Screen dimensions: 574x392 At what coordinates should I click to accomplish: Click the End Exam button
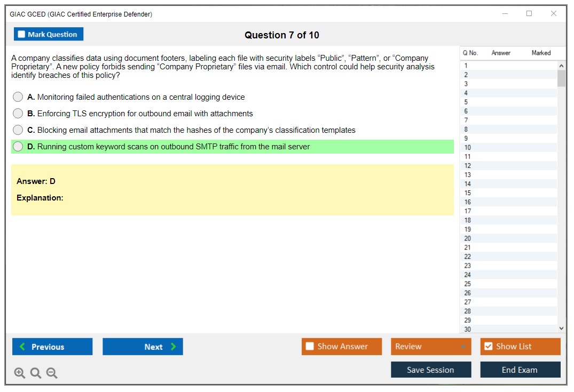pyautogui.click(x=520, y=370)
